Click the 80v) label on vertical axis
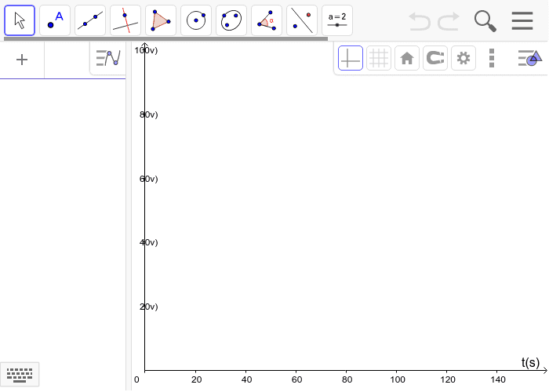The width and height of the screenshot is (549, 392). tap(149, 114)
